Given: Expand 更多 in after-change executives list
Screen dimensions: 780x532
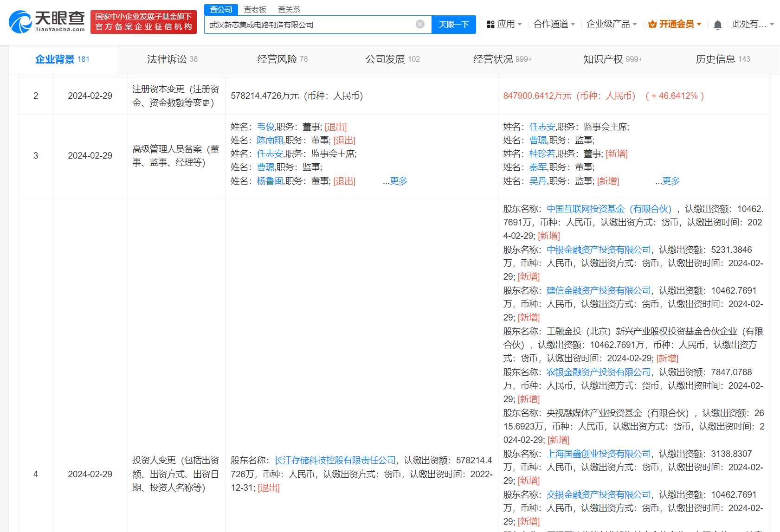Looking at the screenshot, I should [x=671, y=181].
